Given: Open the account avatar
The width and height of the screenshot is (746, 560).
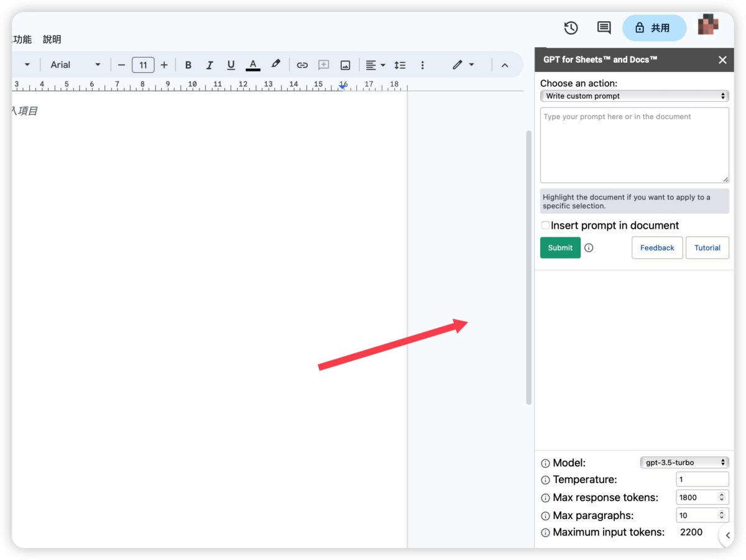Looking at the screenshot, I should pos(707,25).
